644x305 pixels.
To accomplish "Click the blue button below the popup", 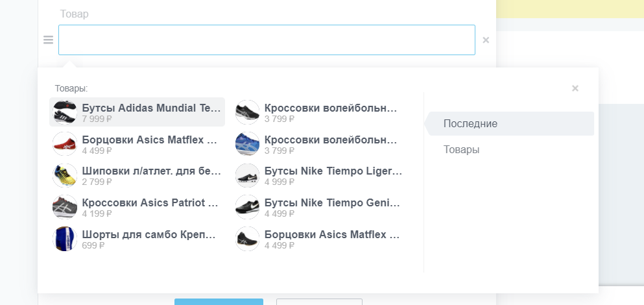I will coord(219,302).
